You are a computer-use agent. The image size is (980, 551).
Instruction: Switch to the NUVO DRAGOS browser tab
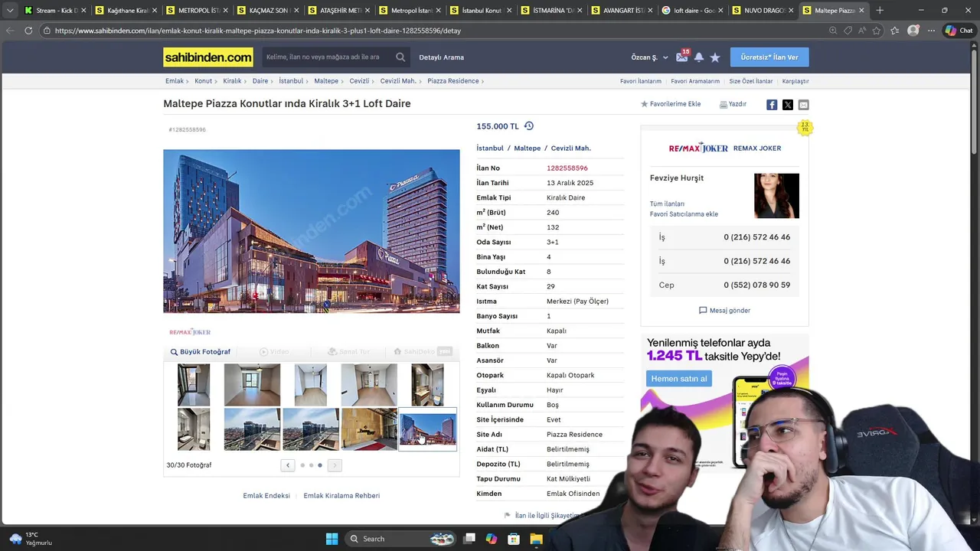click(763, 10)
